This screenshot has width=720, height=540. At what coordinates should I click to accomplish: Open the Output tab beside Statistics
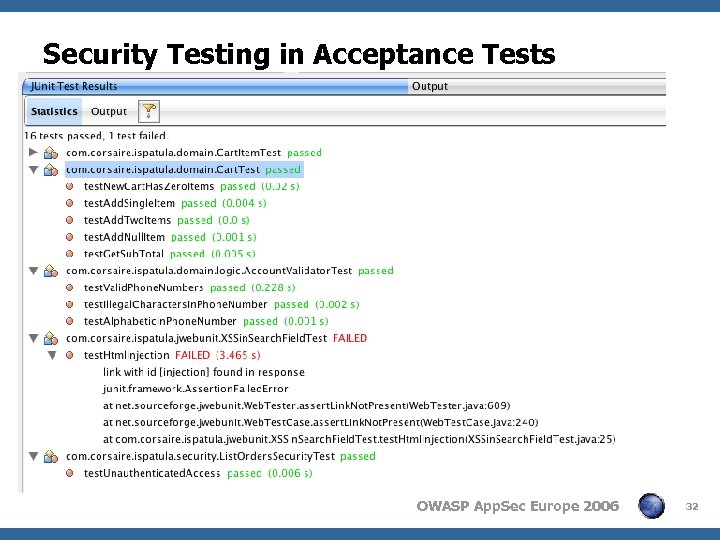[109, 111]
